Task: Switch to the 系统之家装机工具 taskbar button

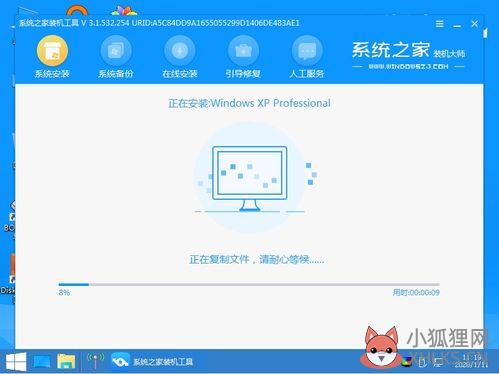Action: click(152, 361)
